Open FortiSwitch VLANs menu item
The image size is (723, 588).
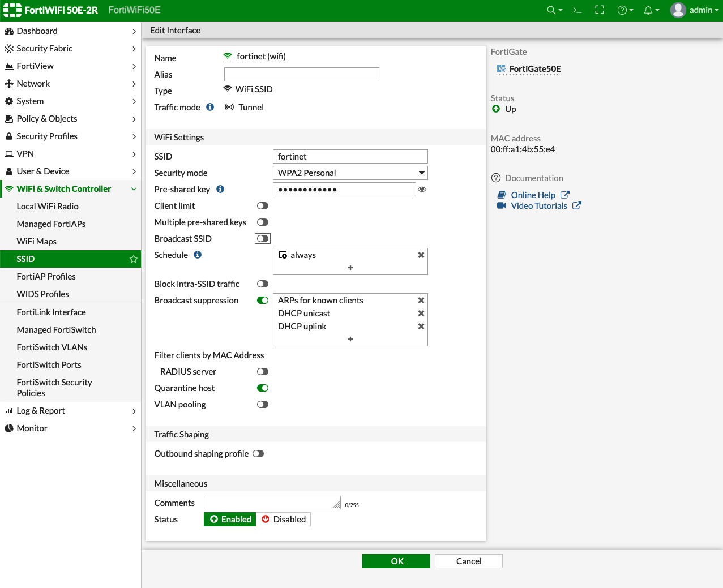pos(70,347)
